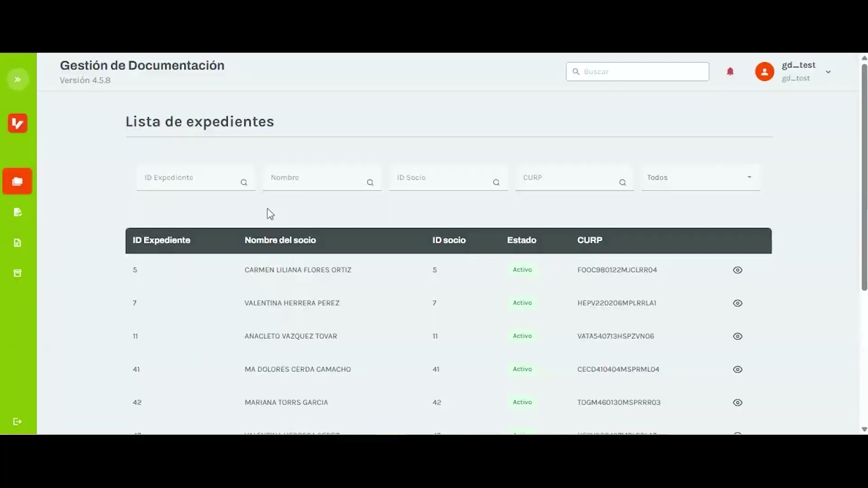868x488 pixels.
Task: Open the Todos status dropdown
Action: 701,178
